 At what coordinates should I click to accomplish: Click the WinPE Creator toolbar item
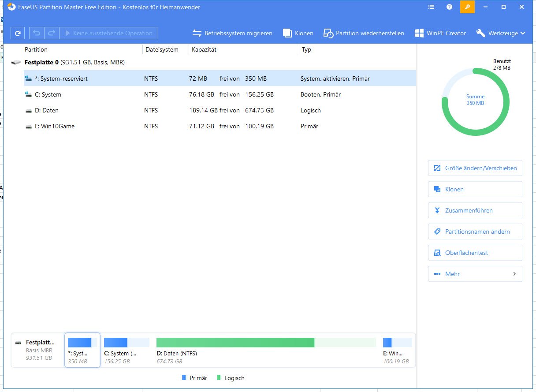[x=440, y=33]
